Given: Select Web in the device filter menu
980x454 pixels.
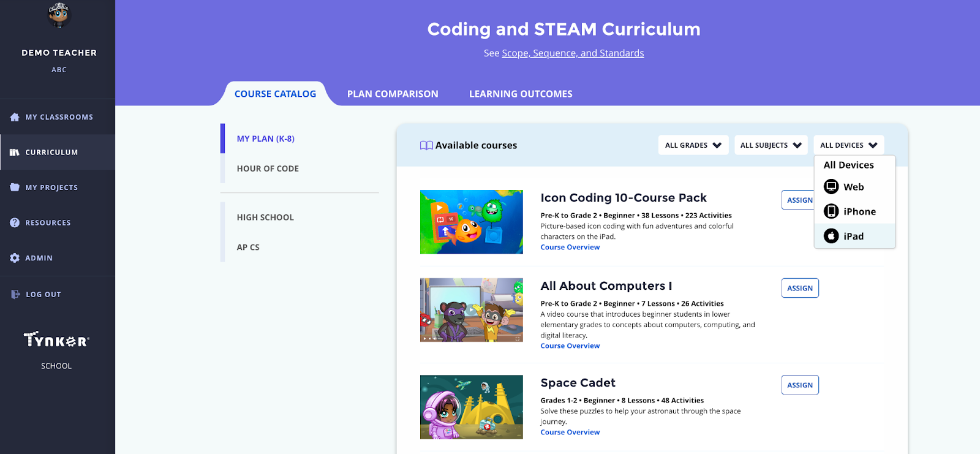Looking at the screenshot, I should (854, 187).
